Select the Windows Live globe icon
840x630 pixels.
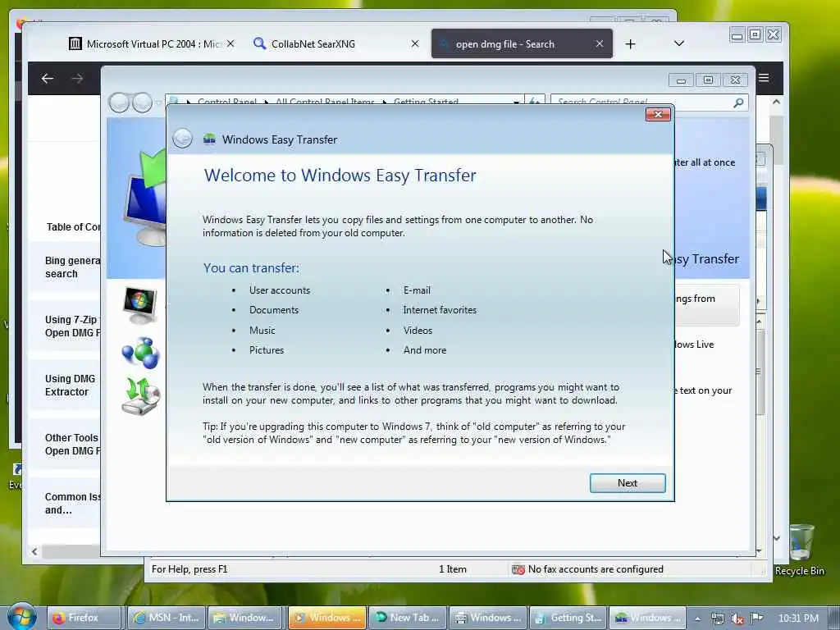140,353
